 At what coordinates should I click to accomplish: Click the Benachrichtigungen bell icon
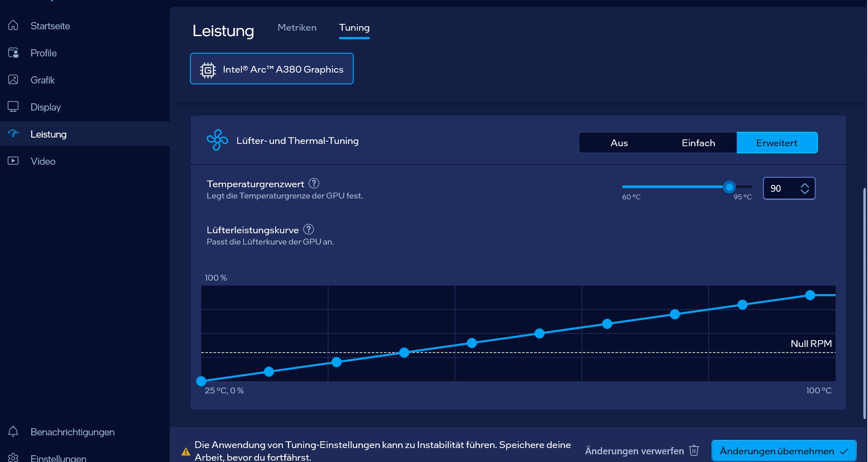13,431
